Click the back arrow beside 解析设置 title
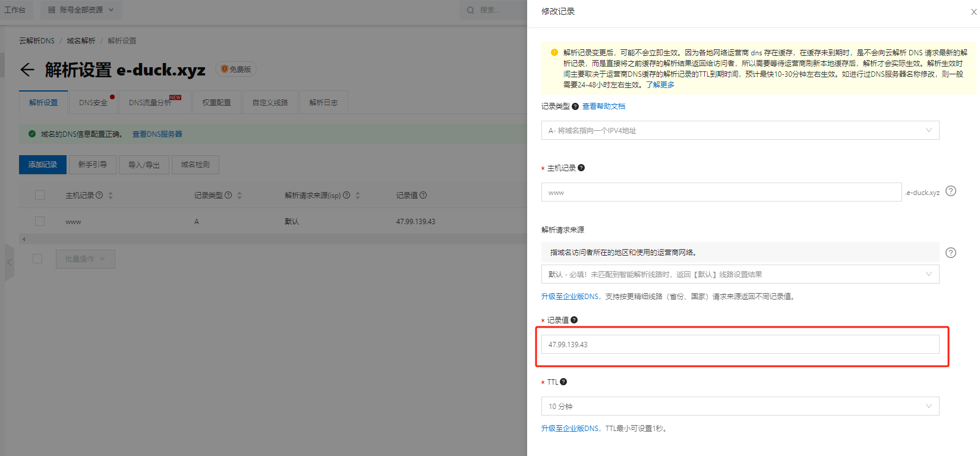Viewport: 980px width, 456px height. [x=27, y=70]
